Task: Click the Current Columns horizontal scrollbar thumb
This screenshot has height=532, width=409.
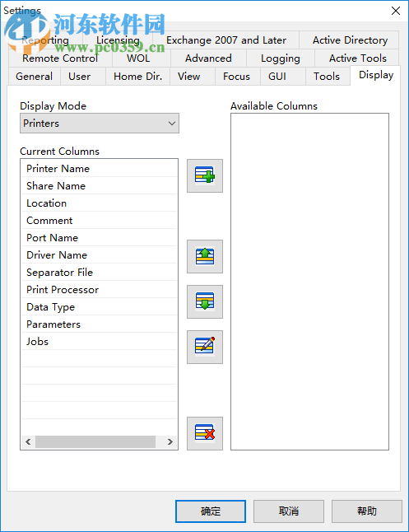Action: [95, 441]
